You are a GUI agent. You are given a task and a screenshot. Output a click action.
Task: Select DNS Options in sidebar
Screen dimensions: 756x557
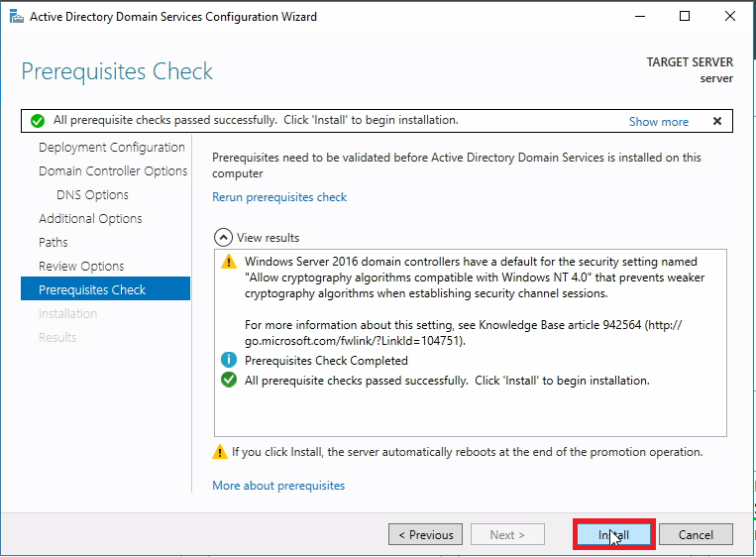coord(92,195)
